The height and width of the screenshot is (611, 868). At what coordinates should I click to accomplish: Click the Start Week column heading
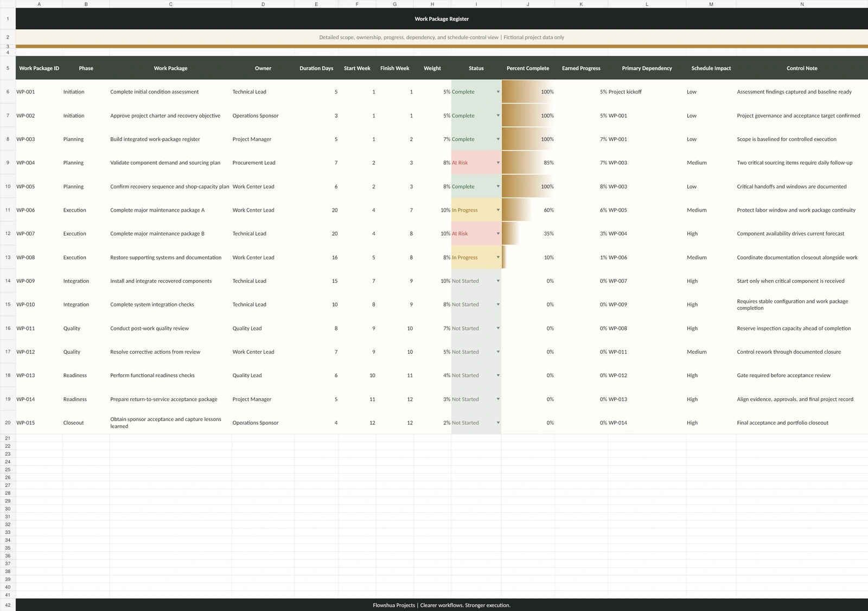(x=357, y=68)
